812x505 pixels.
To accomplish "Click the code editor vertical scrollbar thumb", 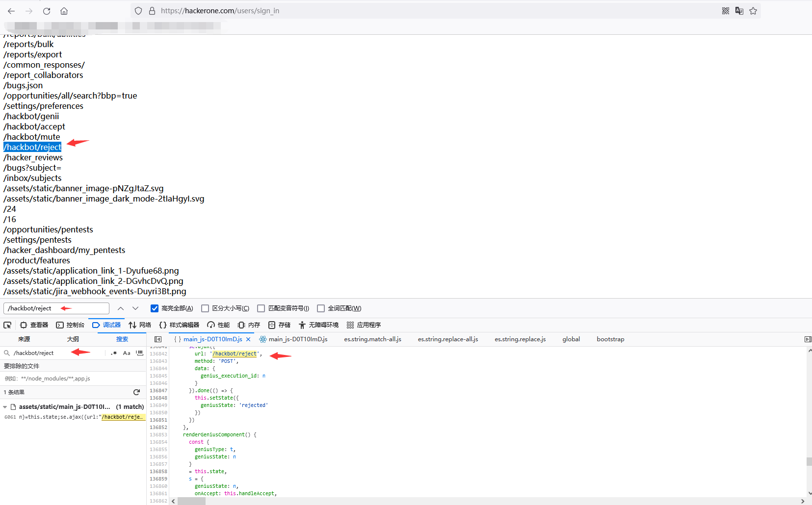I will click(809, 461).
